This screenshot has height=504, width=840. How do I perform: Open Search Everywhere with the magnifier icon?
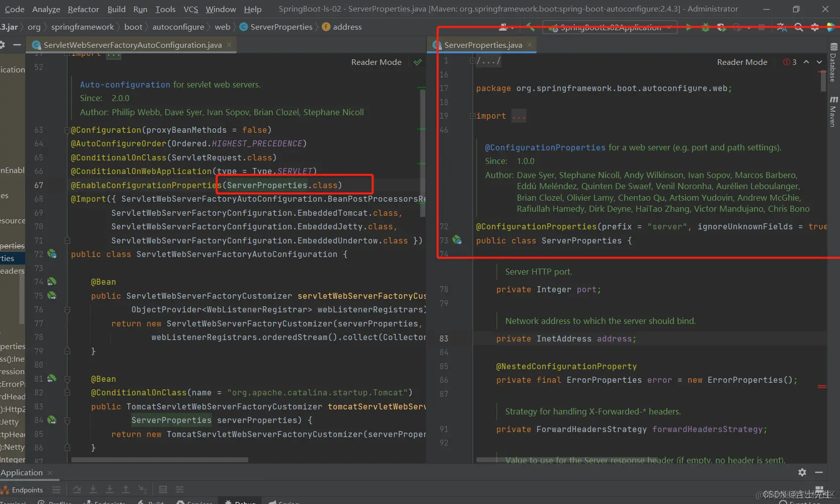point(799,27)
